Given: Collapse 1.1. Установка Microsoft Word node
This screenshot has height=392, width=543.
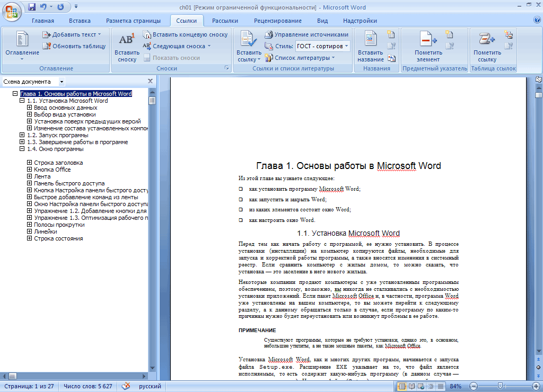Looking at the screenshot, I should 22,101.
